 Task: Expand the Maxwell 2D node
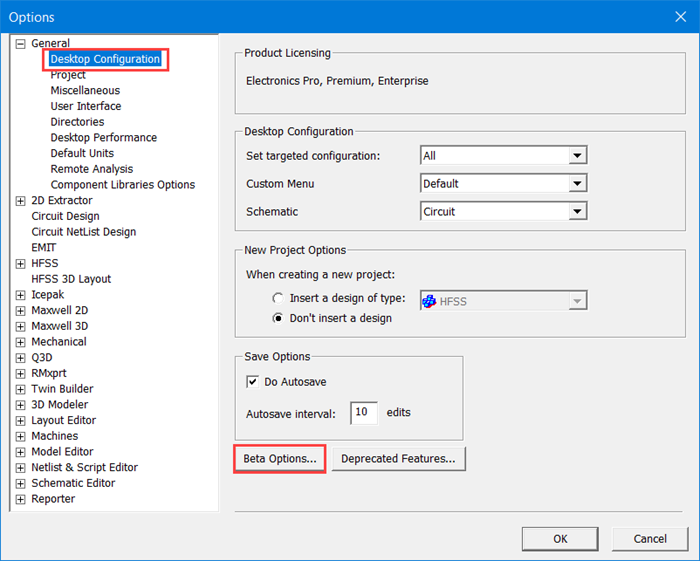click(21, 311)
